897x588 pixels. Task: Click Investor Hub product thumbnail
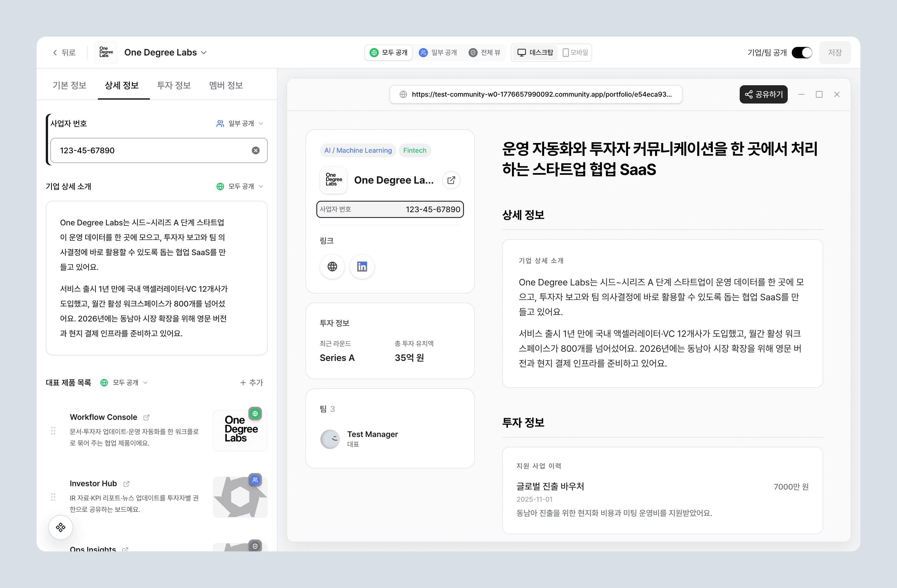240,497
